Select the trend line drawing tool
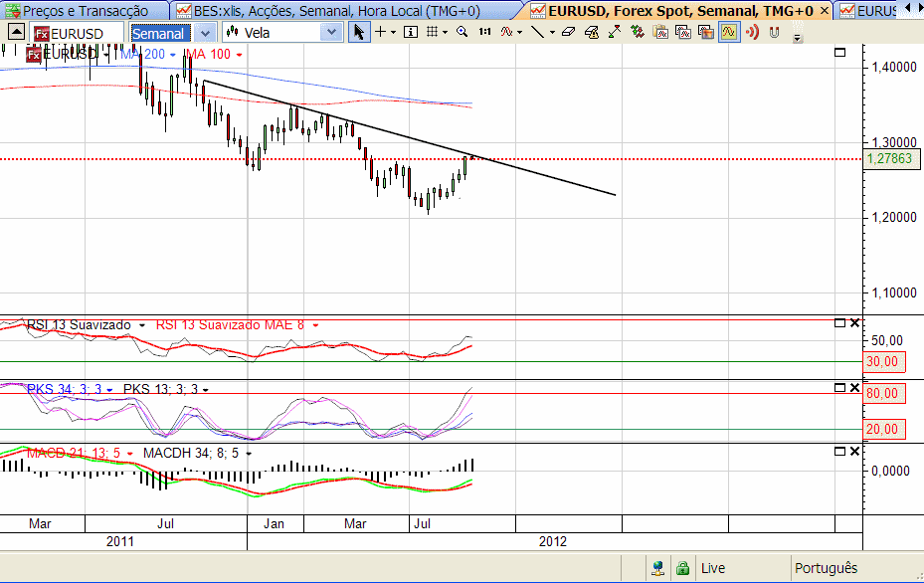Screen dimensions: 924x583 tap(537, 32)
